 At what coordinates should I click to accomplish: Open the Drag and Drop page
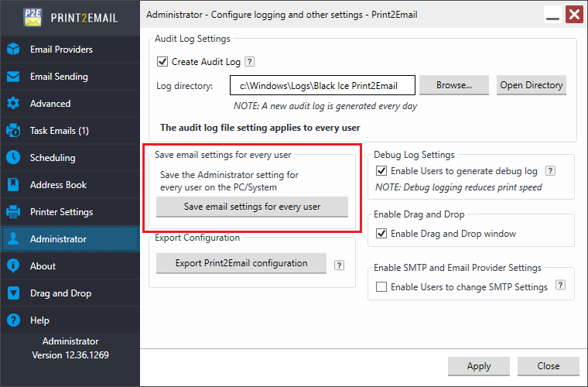pos(70,293)
